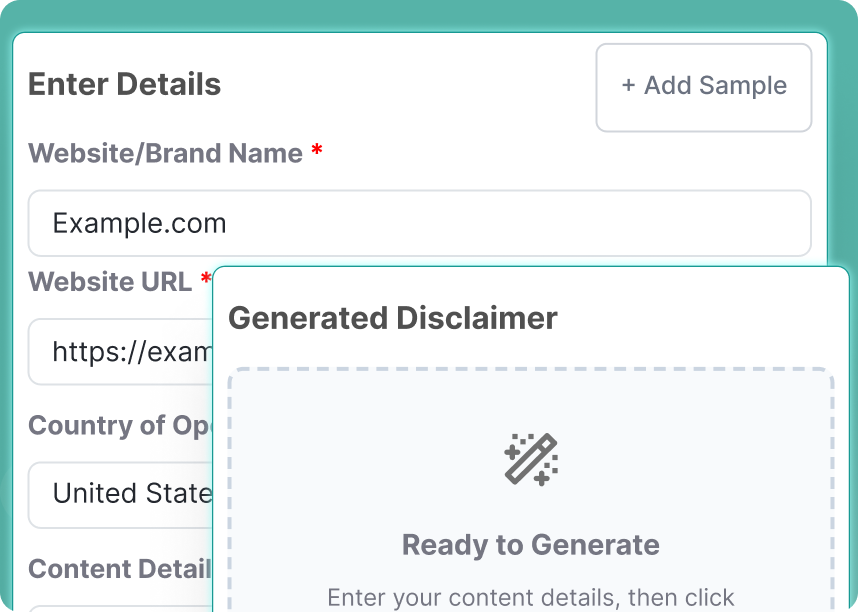Change United States to another country
This screenshot has width=858, height=612.
(x=120, y=494)
